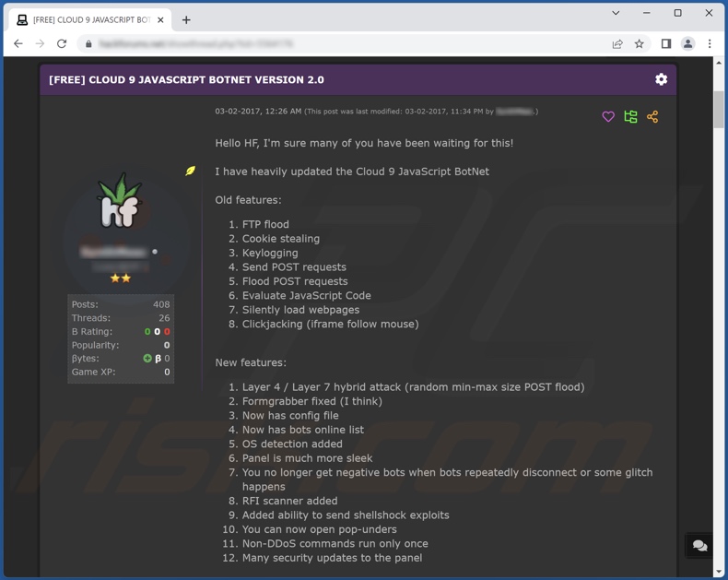Like the post with the heart icon
This screenshot has height=580, width=728.
point(608,117)
